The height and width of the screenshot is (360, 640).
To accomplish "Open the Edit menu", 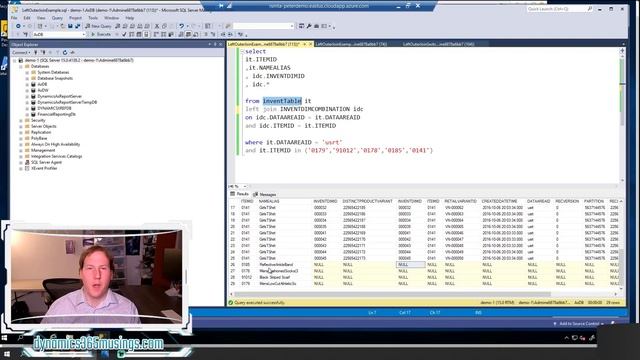I will coord(27,18).
